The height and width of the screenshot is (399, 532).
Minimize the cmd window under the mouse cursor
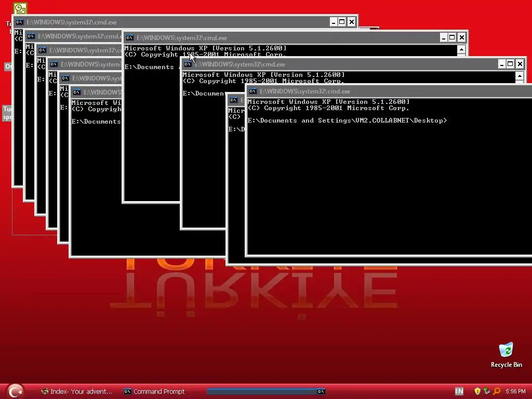tap(444, 37)
